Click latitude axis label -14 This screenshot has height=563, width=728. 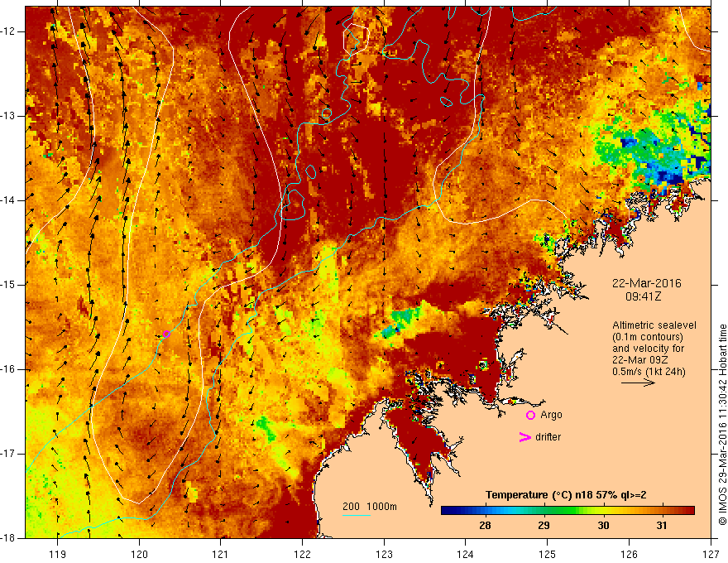pyautogui.click(x=9, y=200)
